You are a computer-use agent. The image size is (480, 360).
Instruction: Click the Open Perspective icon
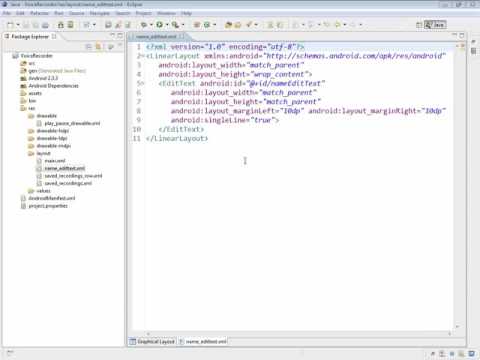(419, 25)
